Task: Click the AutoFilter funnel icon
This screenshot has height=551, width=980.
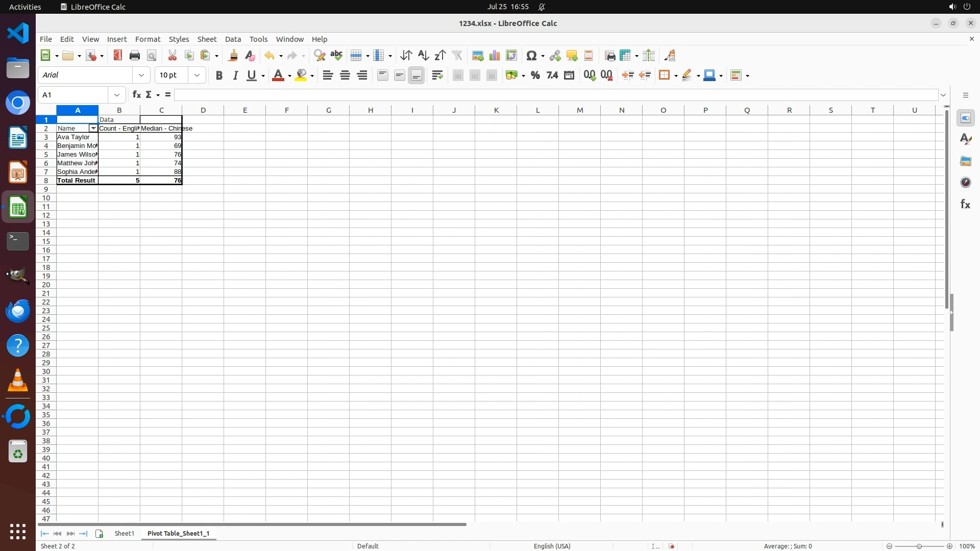Action: coord(457,56)
